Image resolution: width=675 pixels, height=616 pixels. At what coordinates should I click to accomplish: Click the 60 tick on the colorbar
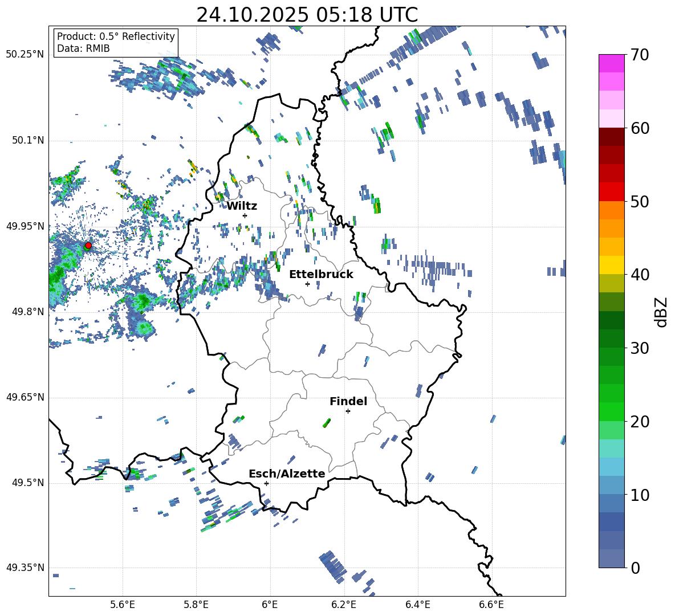click(640, 128)
